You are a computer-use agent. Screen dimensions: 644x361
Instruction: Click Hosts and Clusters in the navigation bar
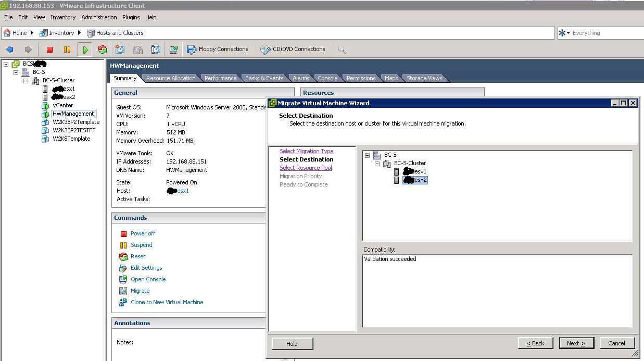coord(115,33)
